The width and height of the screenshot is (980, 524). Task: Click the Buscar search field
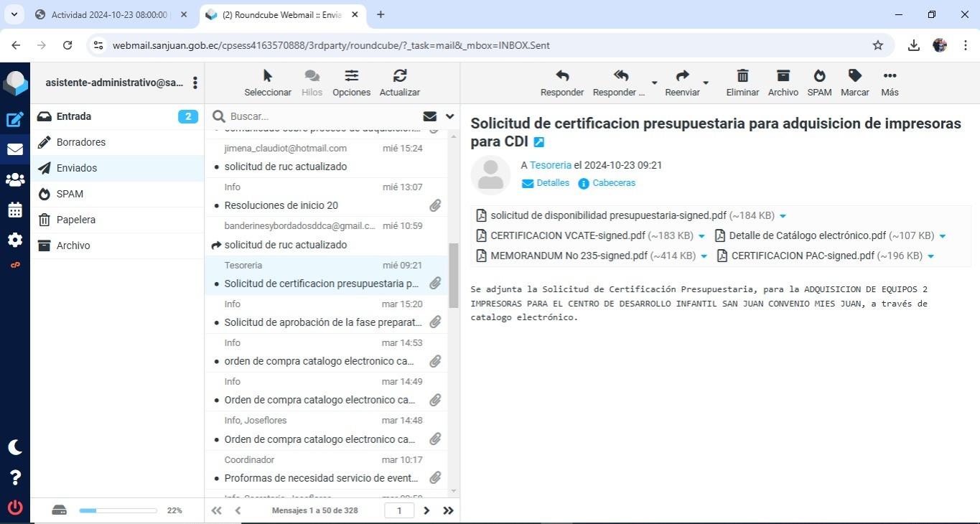click(323, 116)
